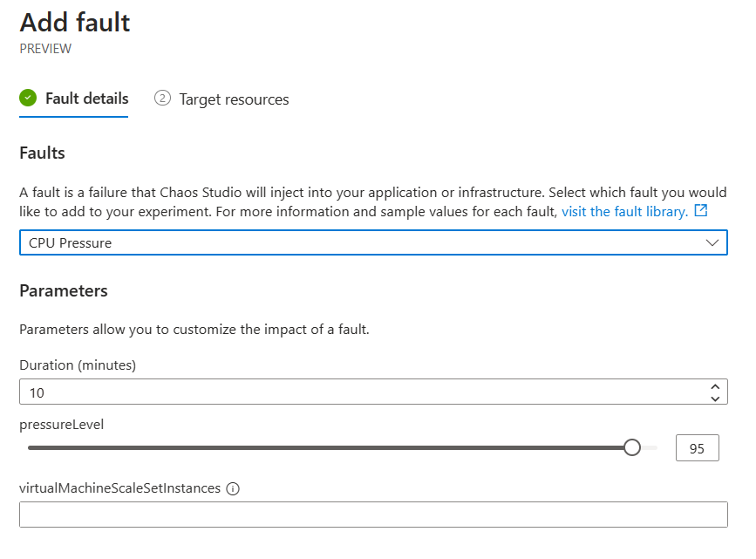The image size is (756, 559).
Task: Click the info icon beside virtualMachineScaleSetInstances
Action: tap(233, 489)
